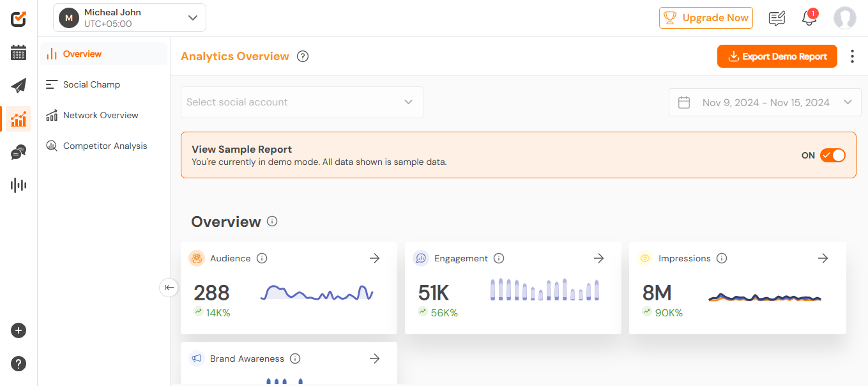Open the listening sound wave icon
The image size is (868, 386).
[x=19, y=185]
